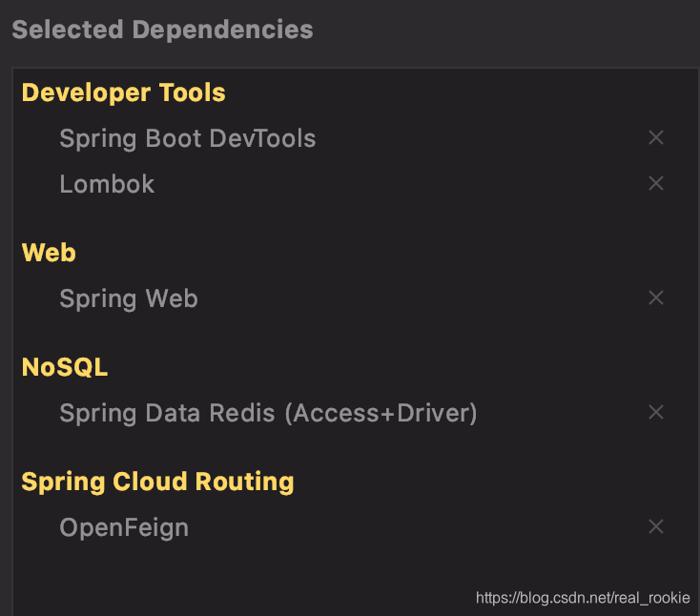
Task: Remove Spring Data Redis dependency
Action: point(656,412)
